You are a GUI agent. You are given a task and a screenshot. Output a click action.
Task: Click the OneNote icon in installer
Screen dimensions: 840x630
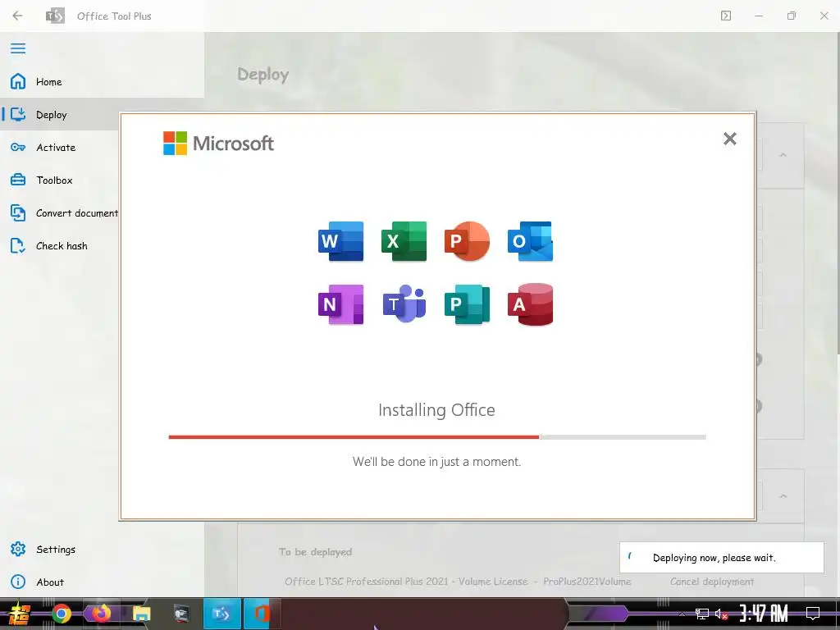[x=340, y=304]
